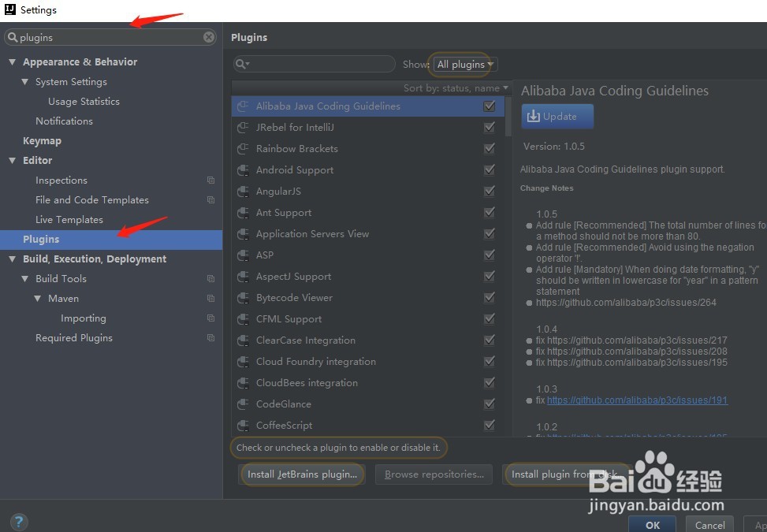
Task: Click the project-level icon next to Maven
Action: [x=210, y=298]
